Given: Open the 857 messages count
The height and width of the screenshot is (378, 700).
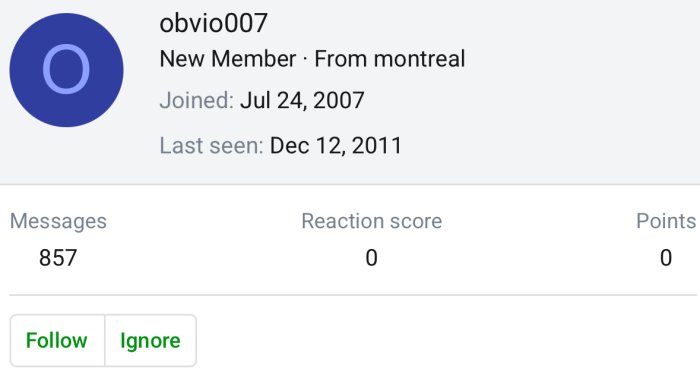Looking at the screenshot, I should pyautogui.click(x=58, y=258).
